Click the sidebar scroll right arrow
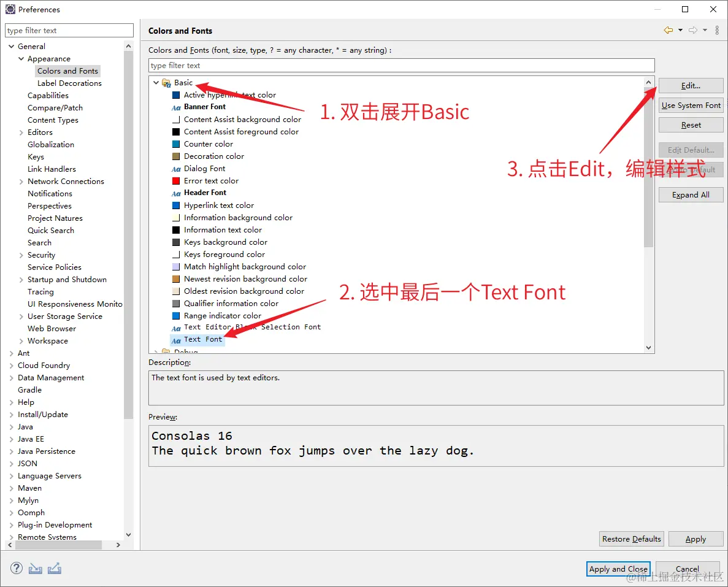 coord(118,545)
